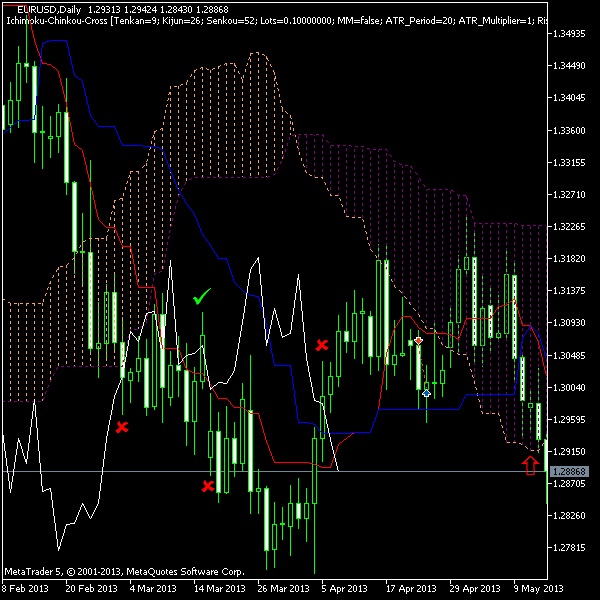The image size is (600, 600).
Task: Click the 9 May 2013 date label
Action: 537,589
